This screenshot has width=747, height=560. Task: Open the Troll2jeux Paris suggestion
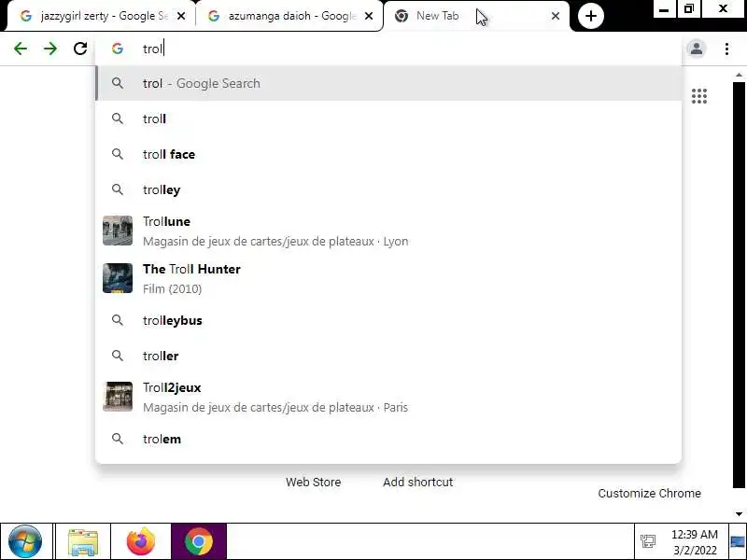(x=388, y=398)
